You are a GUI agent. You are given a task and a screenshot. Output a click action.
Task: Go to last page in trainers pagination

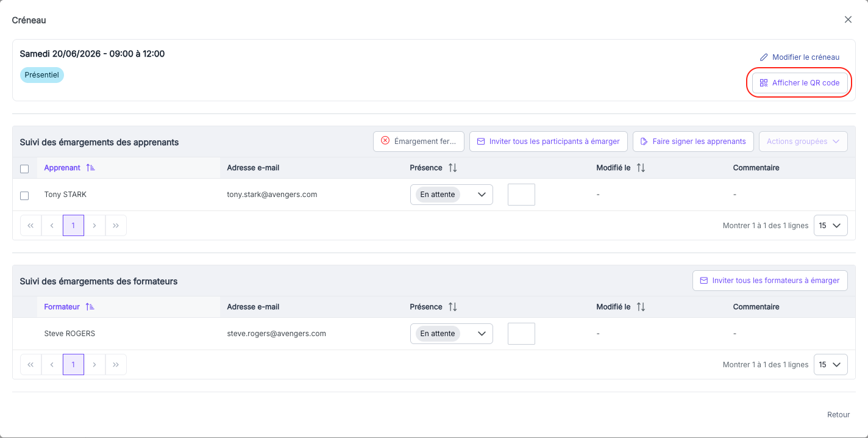pos(116,365)
